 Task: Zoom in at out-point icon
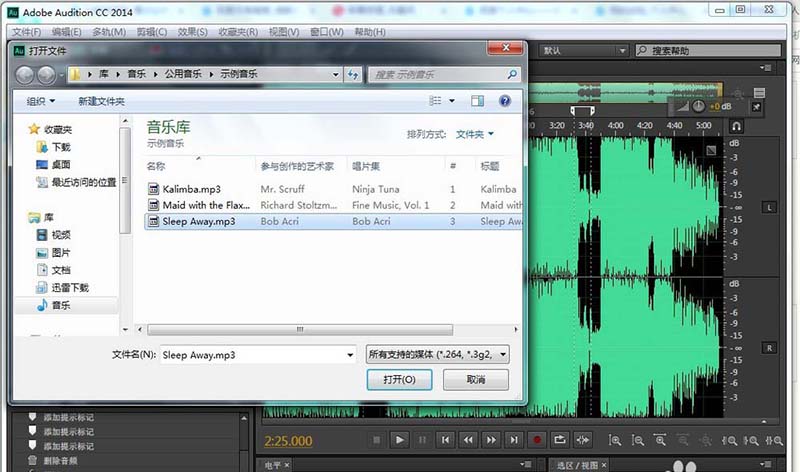point(751,440)
